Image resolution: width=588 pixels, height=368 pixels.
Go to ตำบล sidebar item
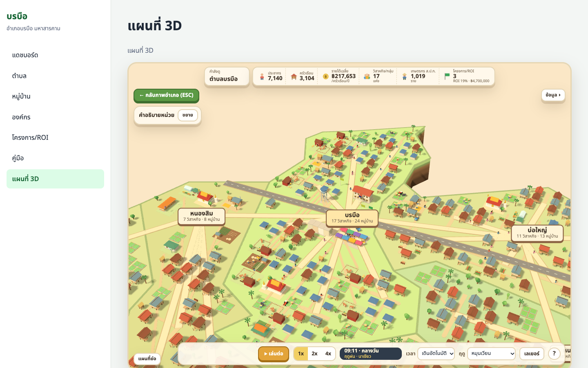[56, 76]
